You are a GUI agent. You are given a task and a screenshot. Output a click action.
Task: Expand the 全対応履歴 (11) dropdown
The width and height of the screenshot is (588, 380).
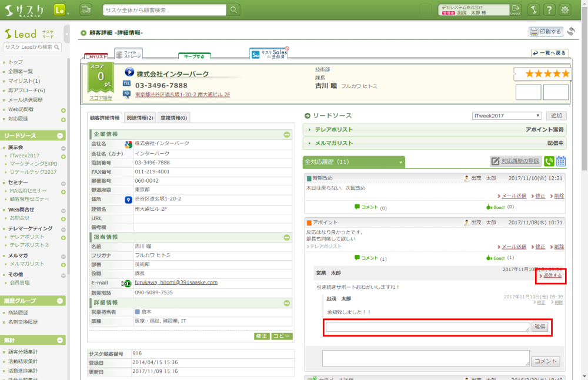[354, 162]
